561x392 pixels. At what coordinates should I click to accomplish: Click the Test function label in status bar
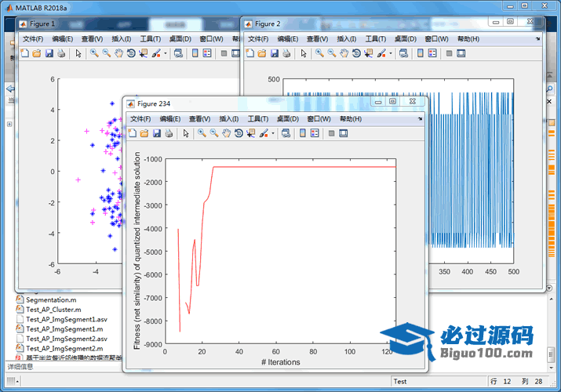tap(400, 381)
